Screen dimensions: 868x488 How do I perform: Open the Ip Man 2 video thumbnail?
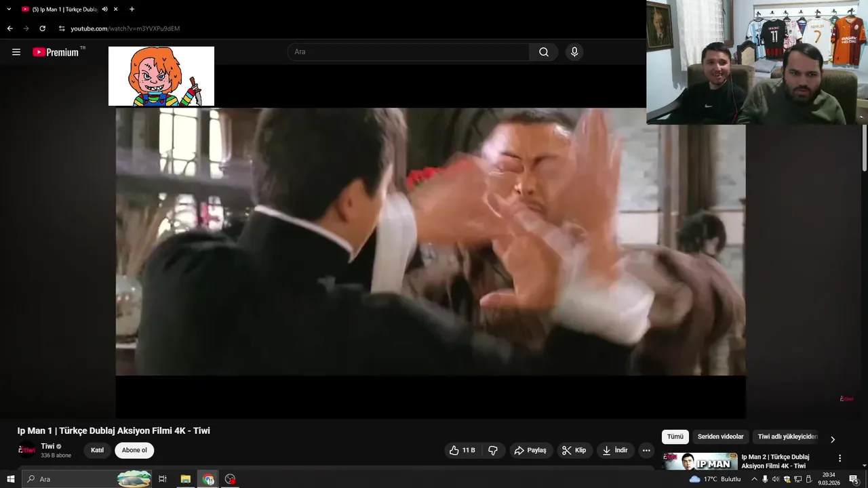[701, 461]
